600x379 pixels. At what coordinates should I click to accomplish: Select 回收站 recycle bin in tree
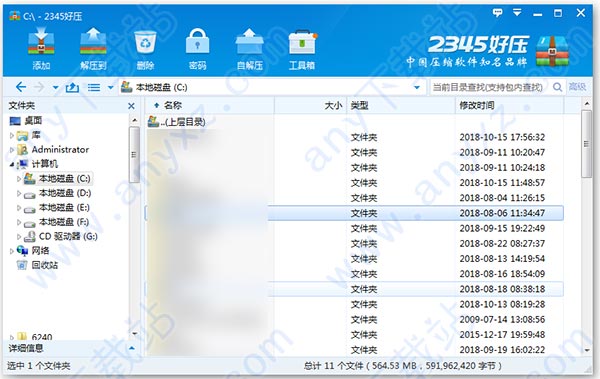(x=37, y=265)
